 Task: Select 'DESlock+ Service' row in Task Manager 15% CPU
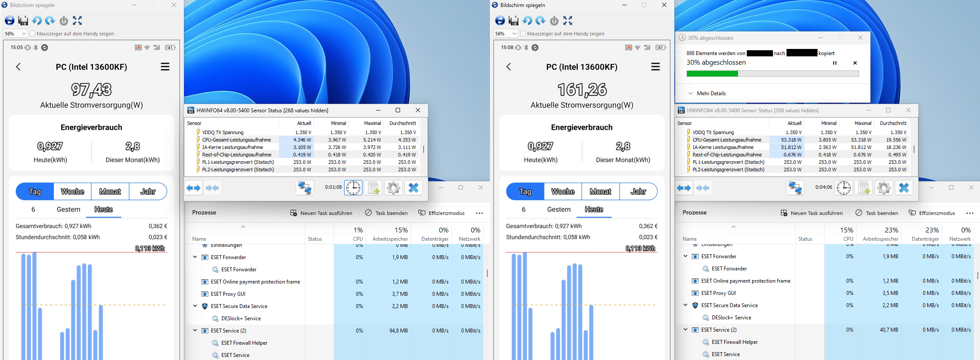point(824,318)
